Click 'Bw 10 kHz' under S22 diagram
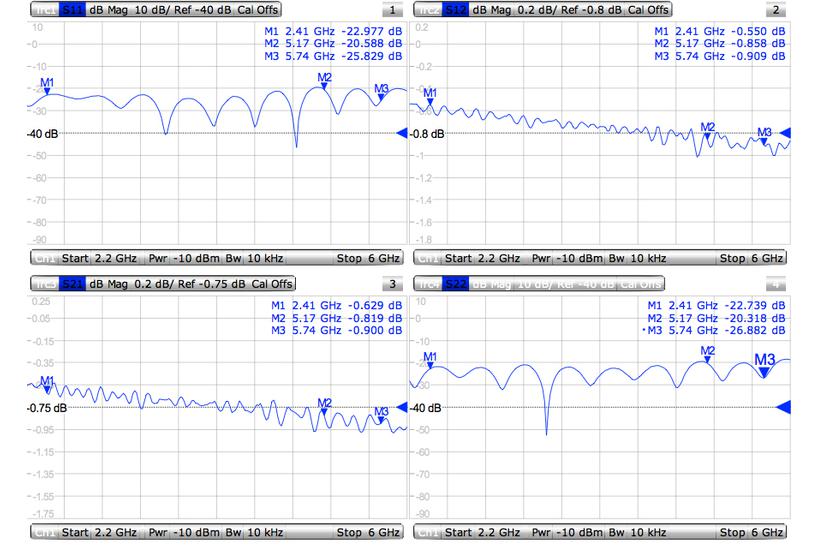This screenshot has width=825, height=550. (638, 532)
